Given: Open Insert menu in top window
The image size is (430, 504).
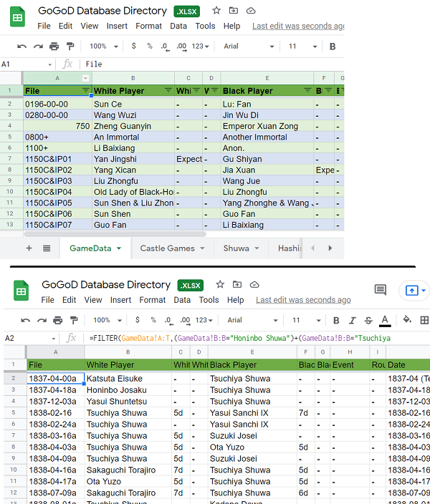Looking at the screenshot, I should [117, 26].
